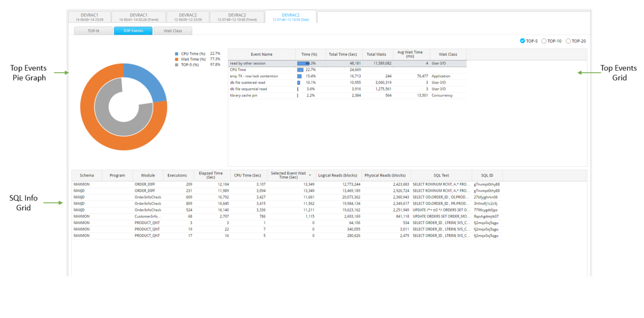Select the 'db file sequential read' row
This screenshot has width=644, height=318.
point(347,89)
